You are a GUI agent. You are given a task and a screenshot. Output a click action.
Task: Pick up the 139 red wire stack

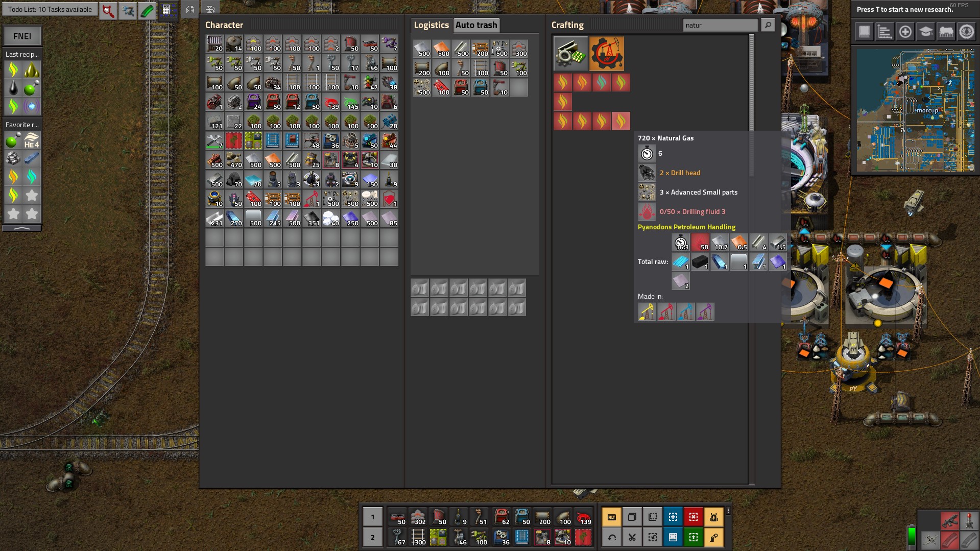[331, 102]
